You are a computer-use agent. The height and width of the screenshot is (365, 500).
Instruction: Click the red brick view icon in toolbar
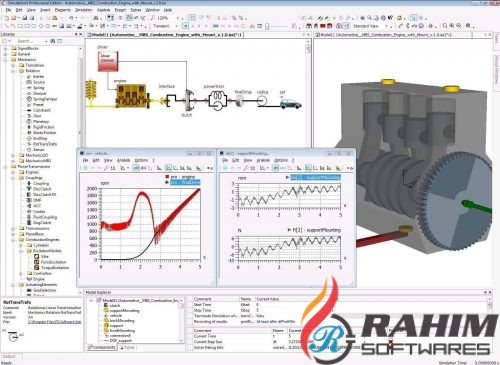click(323, 26)
